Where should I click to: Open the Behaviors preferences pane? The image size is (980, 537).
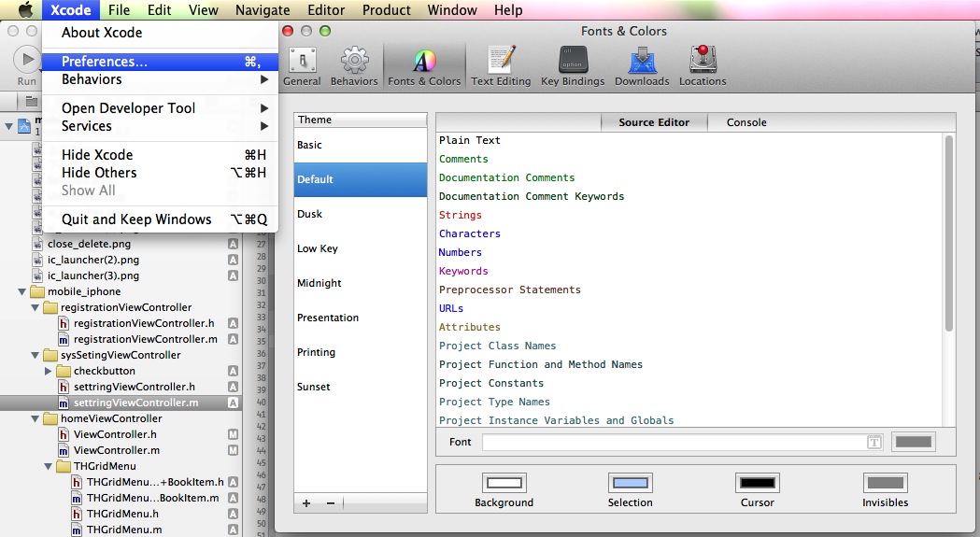tap(354, 66)
